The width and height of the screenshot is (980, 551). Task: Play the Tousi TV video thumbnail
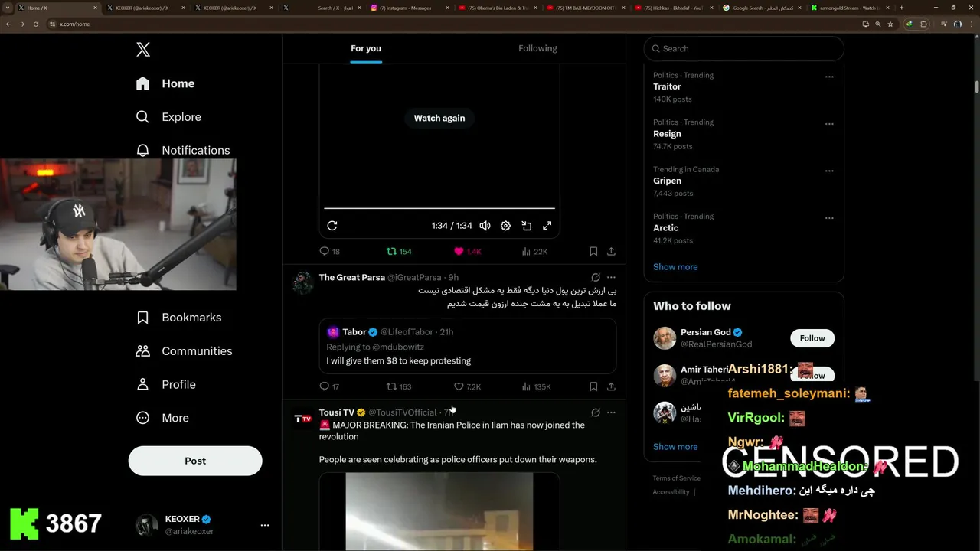pos(439,511)
